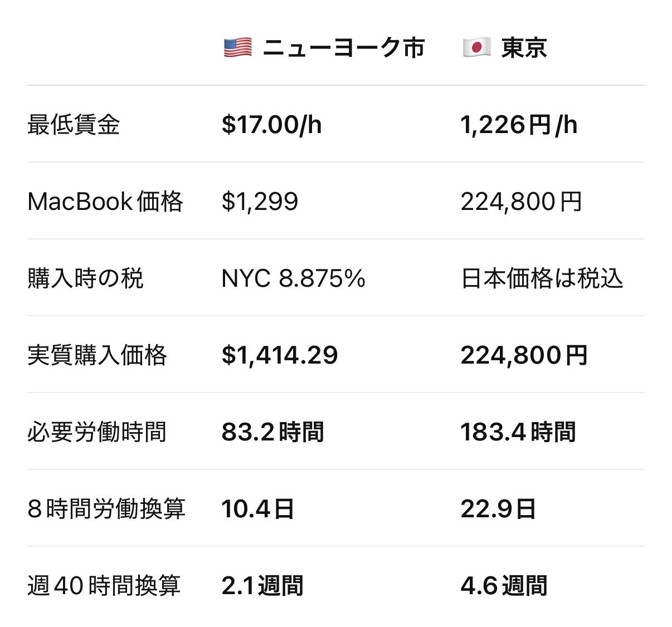
Task: Select the 4.6週間 value
Action: 504,585
